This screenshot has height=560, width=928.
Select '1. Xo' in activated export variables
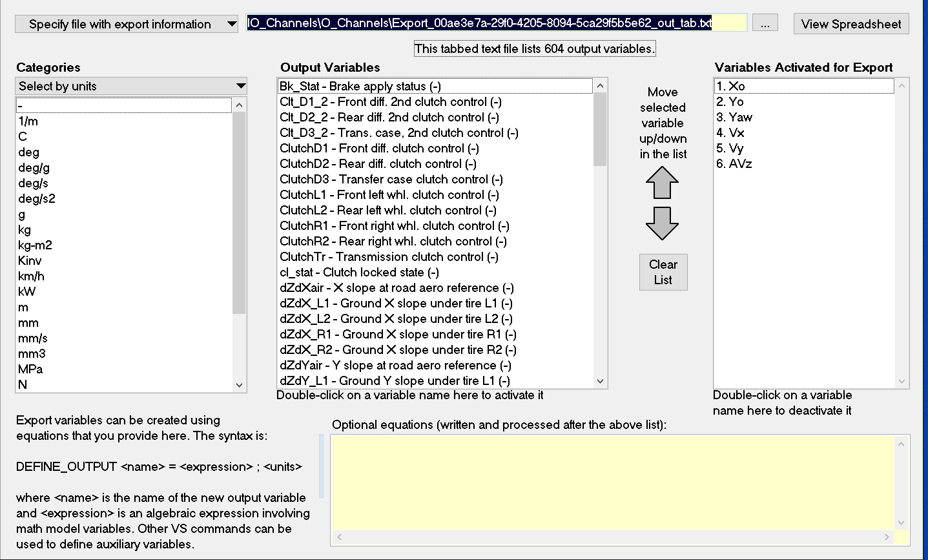804,86
